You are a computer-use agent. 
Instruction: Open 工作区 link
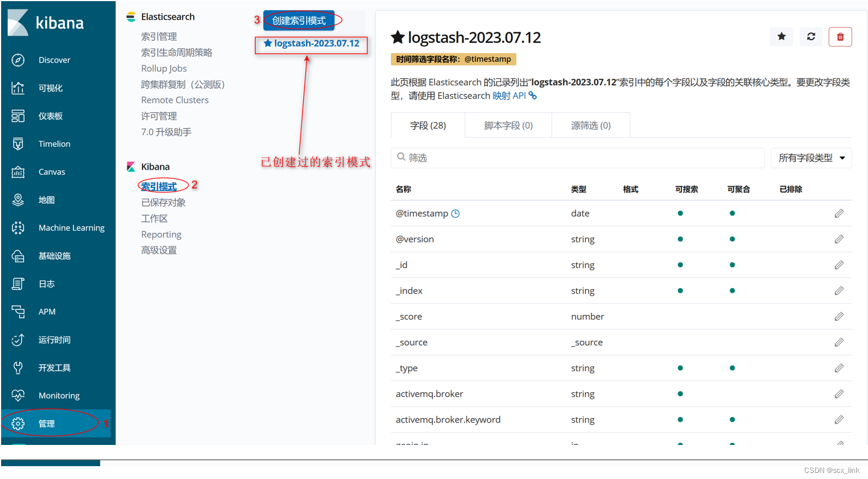[x=154, y=218]
